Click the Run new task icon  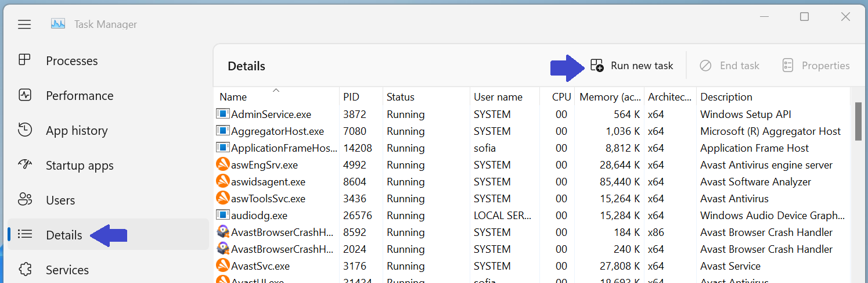[597, 66]
